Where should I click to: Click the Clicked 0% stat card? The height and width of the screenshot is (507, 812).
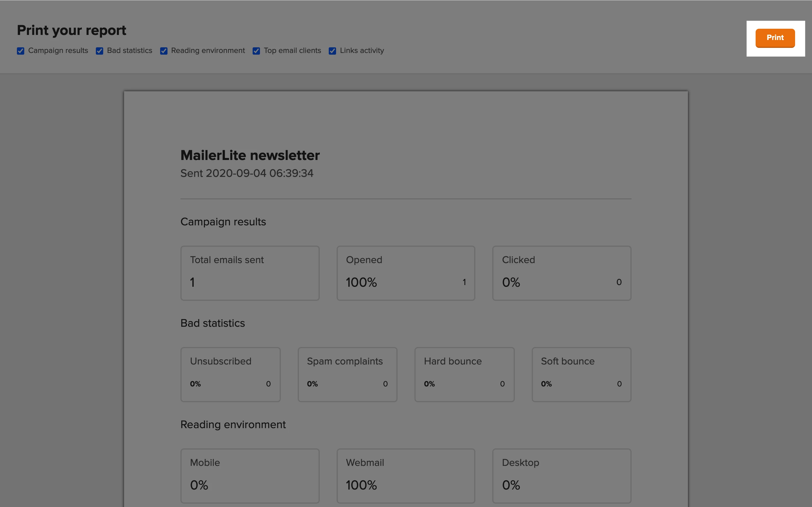pyautogui.click(x=561, y=273)
